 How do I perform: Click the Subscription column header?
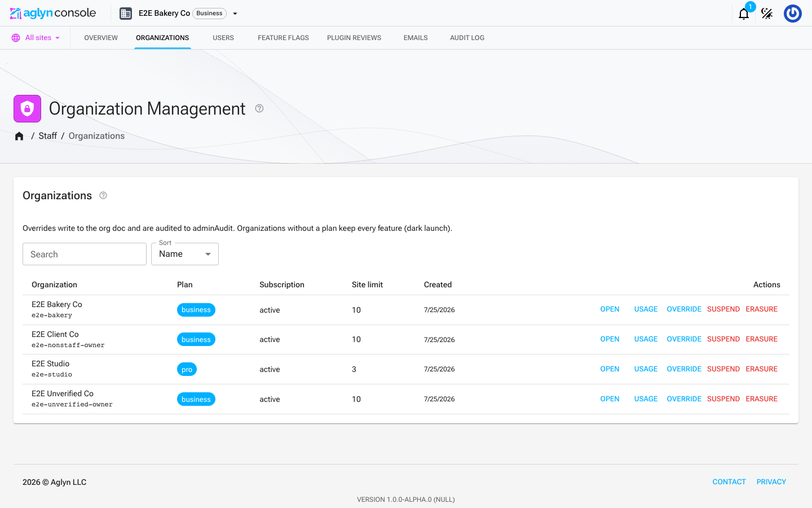tap(282, 284)
